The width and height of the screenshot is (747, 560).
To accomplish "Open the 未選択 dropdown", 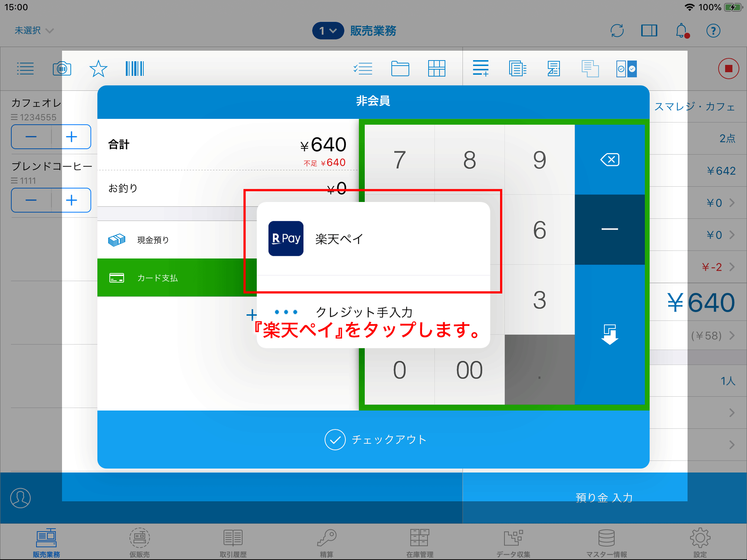I will (x=34, y=31).
